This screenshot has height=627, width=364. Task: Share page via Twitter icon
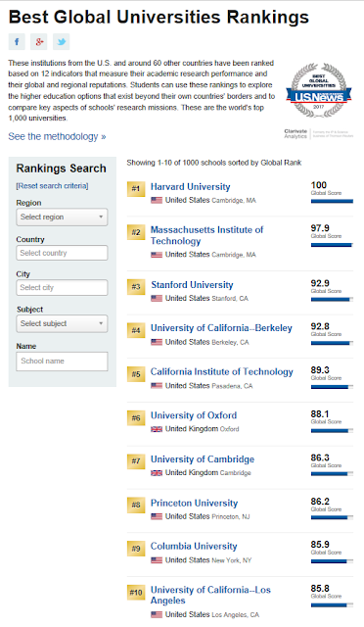61,41
